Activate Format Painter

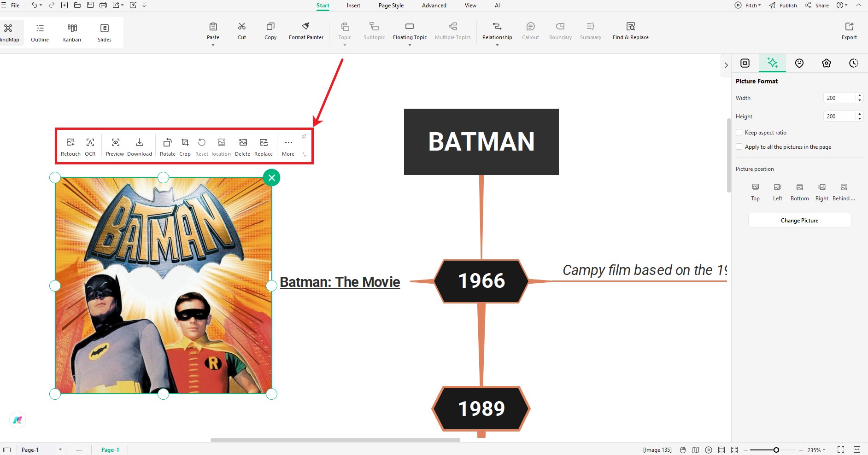(306, 31)
